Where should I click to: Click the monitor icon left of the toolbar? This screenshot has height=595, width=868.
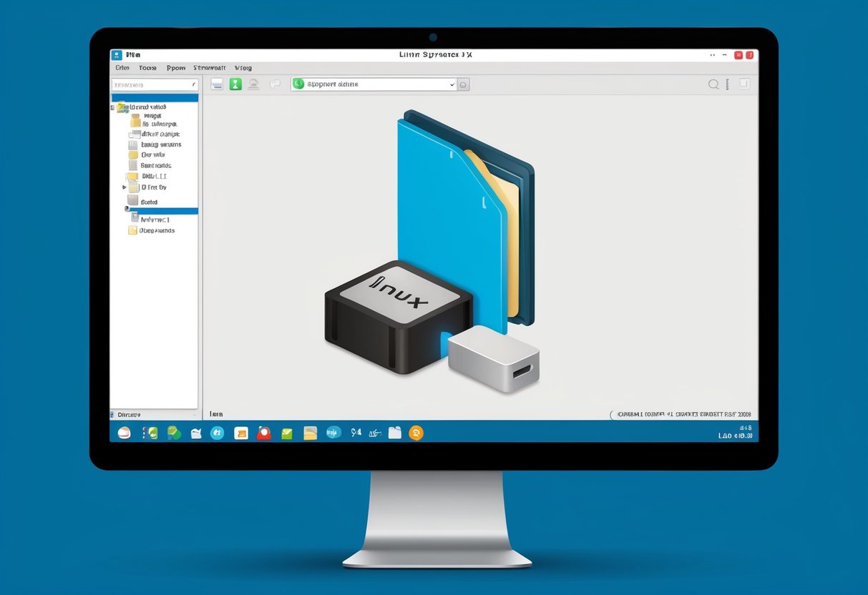point(216,84)
